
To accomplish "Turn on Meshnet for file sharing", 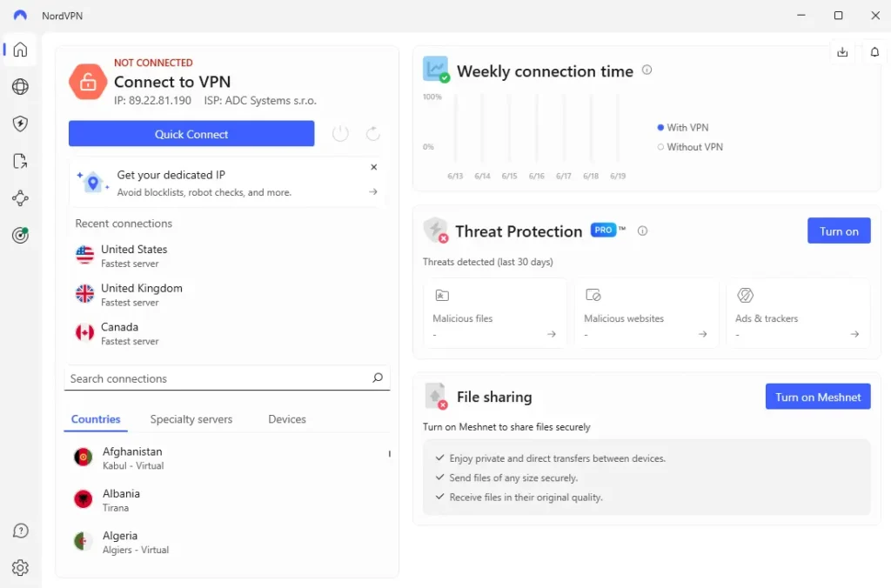I will tap(817, 397).
